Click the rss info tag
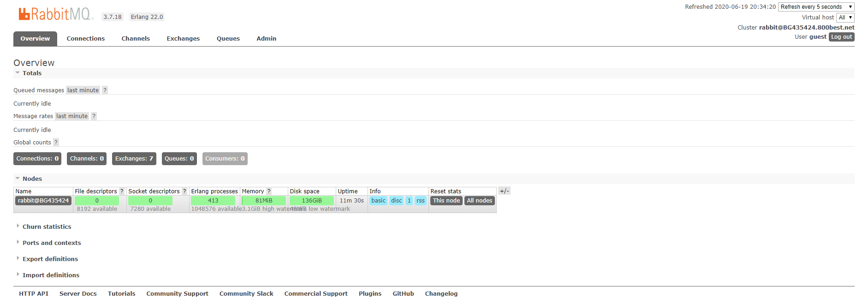The height and width of the screenshot is (298, 868). pos(421,201)
